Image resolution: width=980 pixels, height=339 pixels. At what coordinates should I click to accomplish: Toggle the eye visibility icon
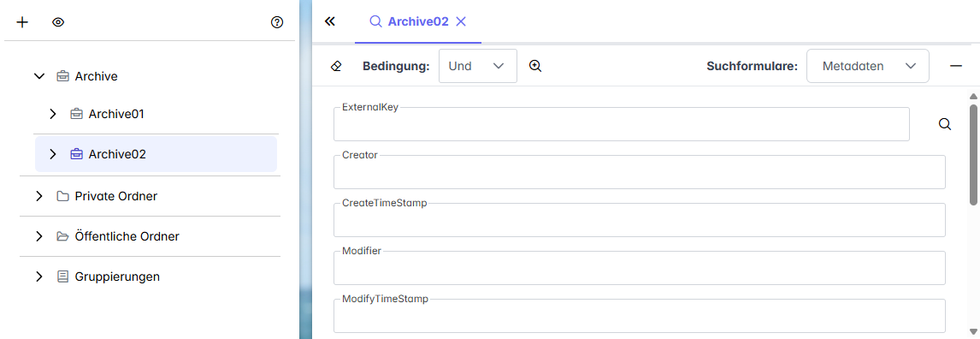(x=58, y=22)
